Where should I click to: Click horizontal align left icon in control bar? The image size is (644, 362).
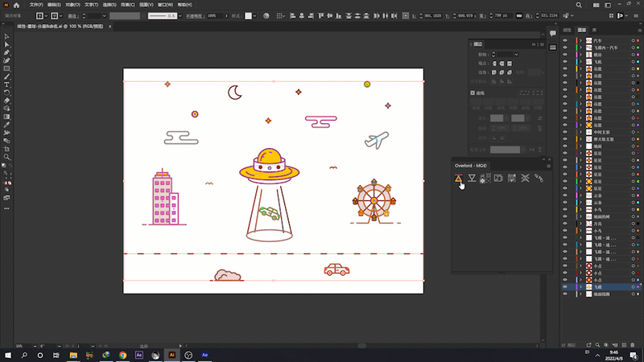coord(292,15)
